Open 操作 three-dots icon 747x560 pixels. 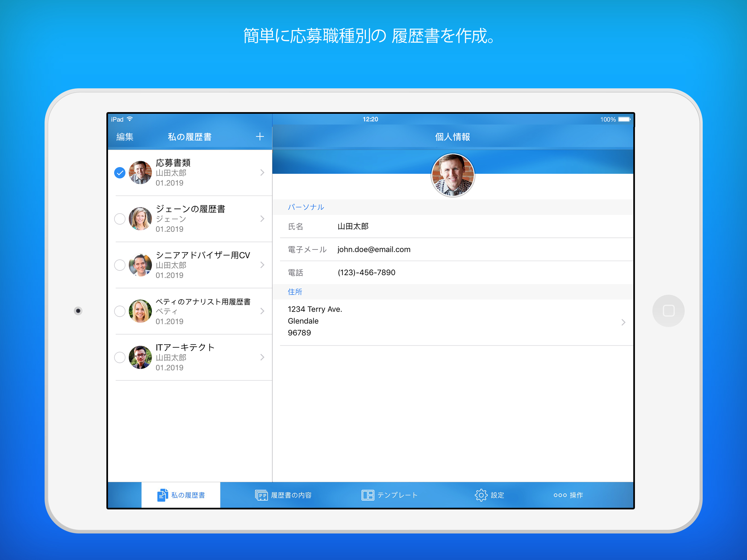[x=560, y=495]
